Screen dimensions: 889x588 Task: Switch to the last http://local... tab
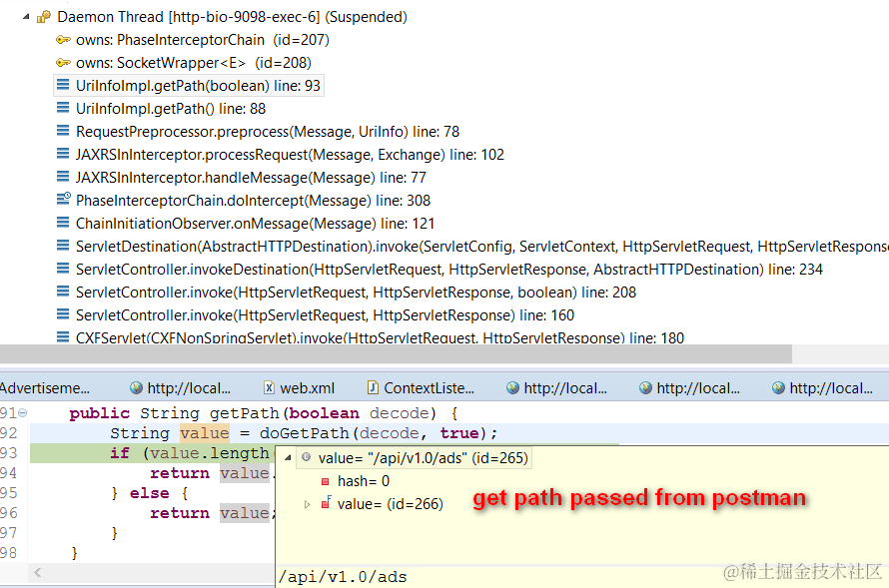point(823,388)
